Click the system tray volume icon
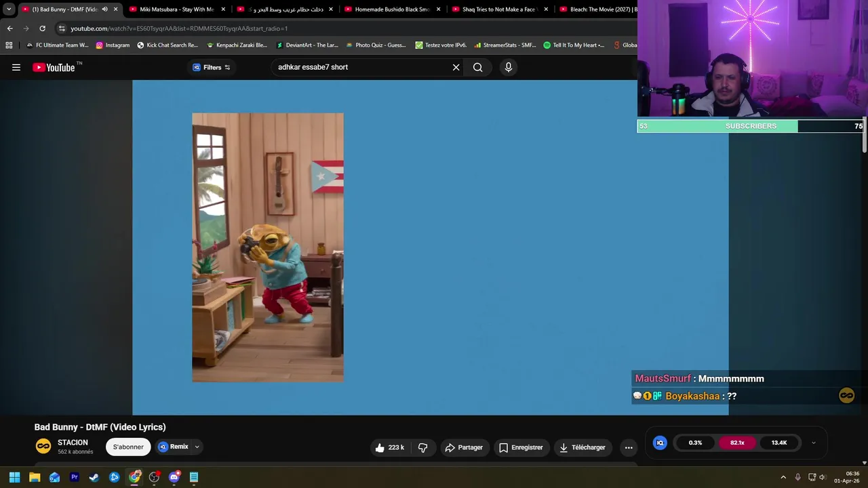This screenshot has width=868, height=488. [822, 477]
